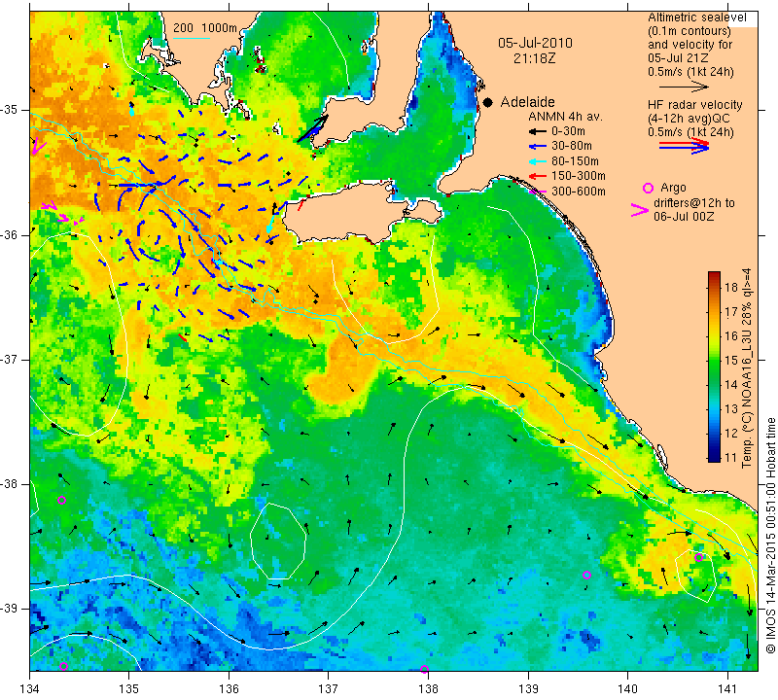778x700 pixels.
Task: Click the magenta 300-600m legend arrow
Action: coord(537,191)
